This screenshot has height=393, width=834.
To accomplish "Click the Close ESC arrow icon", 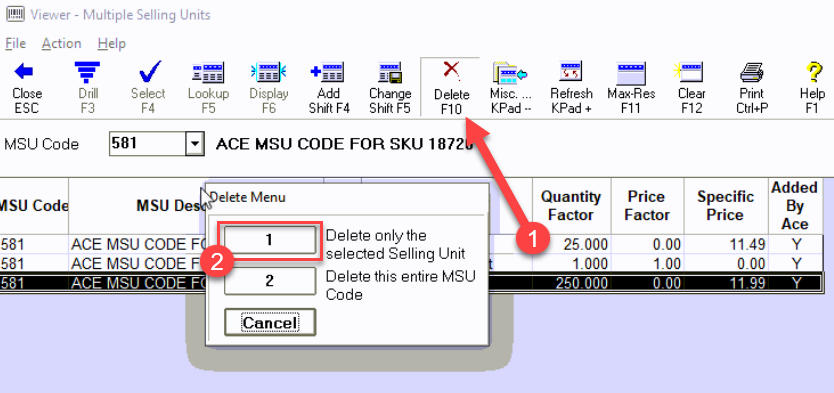I will click(x=24, y=71).
